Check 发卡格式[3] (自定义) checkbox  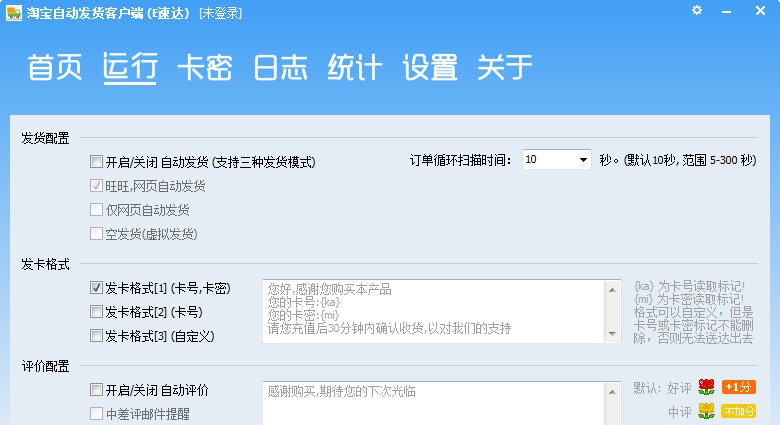(96, 335)
